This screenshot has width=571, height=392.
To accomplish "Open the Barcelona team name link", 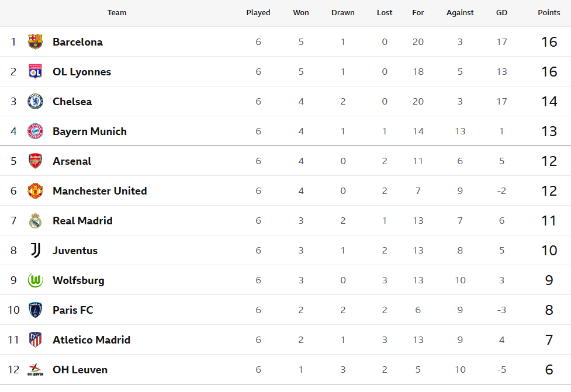I will (78, 42).
